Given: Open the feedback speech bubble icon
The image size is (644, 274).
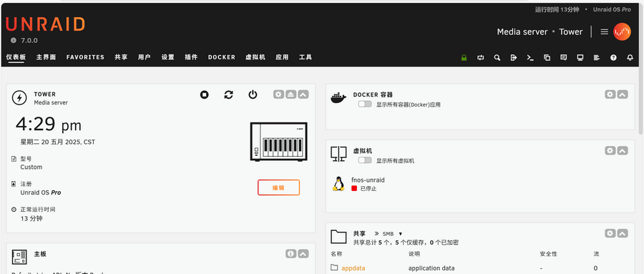Looking at the screenshot, I should pos(564,57).
